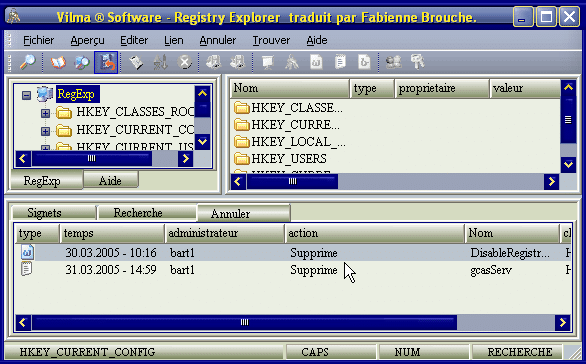This screenshot has width=586, height=364.
Task: Click key list scroll right arrow
Action: tap(551, 182)
